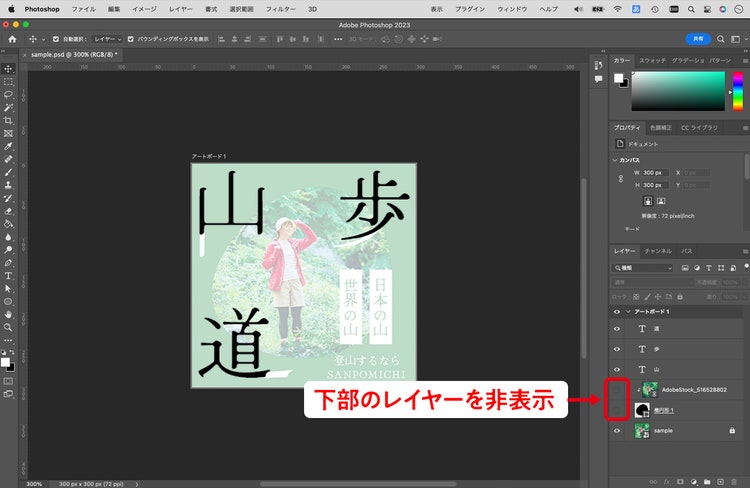
Task: Open the Move tool preset dropdown arrow
Action: pos(43,39)
